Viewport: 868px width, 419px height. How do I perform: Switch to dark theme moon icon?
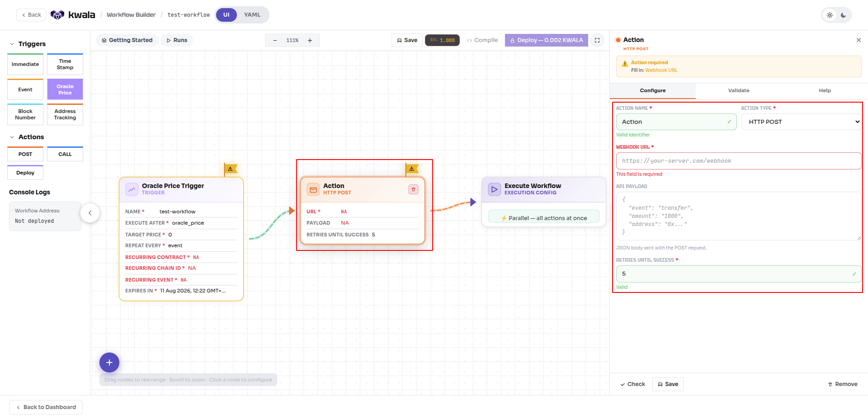843,15
